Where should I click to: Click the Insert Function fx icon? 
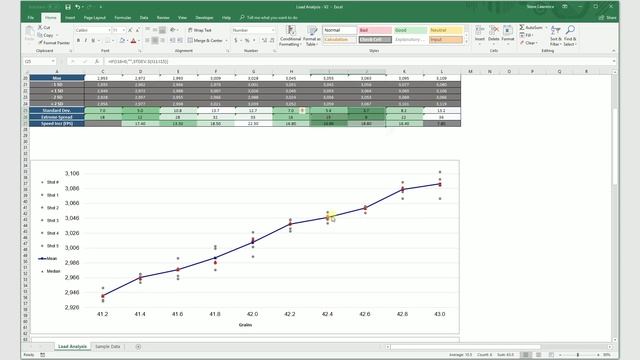[97, 61]
